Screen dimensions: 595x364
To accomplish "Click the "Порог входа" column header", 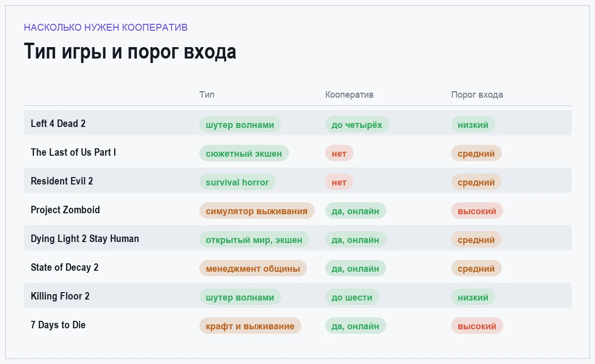I will [477, 95].
